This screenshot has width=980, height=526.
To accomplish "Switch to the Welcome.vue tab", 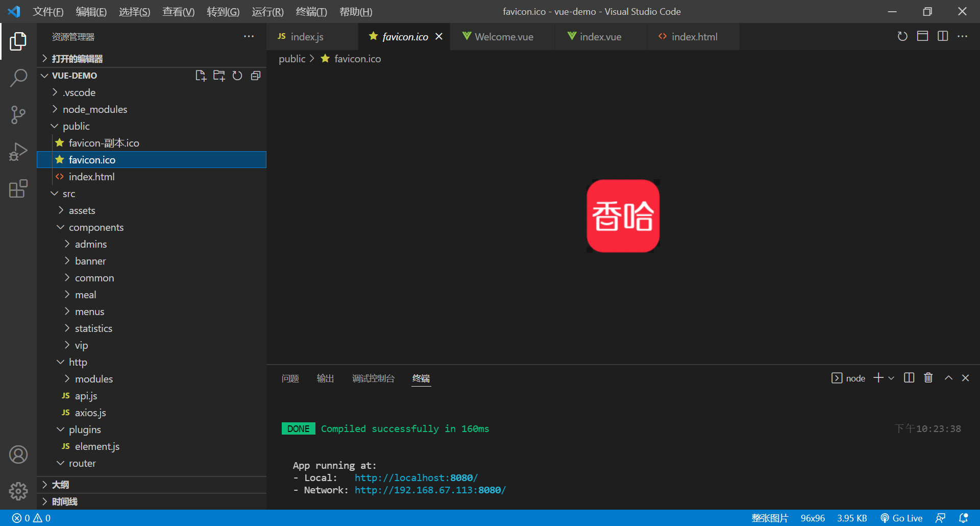I will 503,36.
